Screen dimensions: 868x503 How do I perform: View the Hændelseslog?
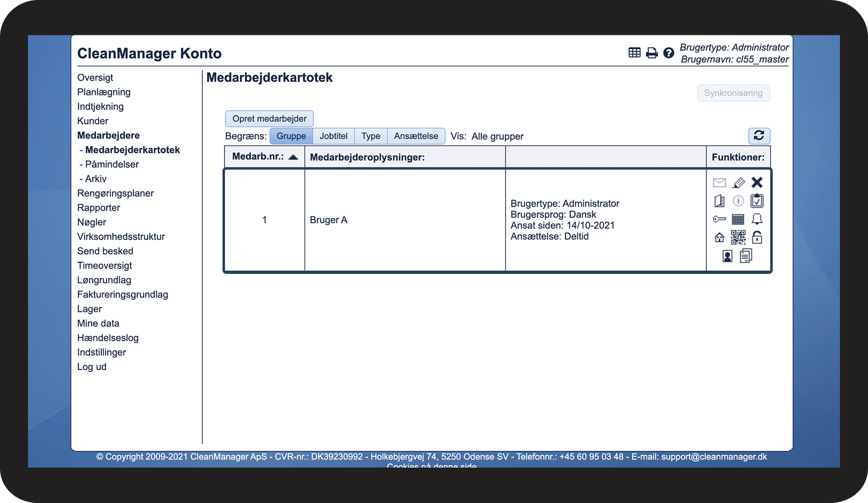pyautogui.click(x=108, y=338)
